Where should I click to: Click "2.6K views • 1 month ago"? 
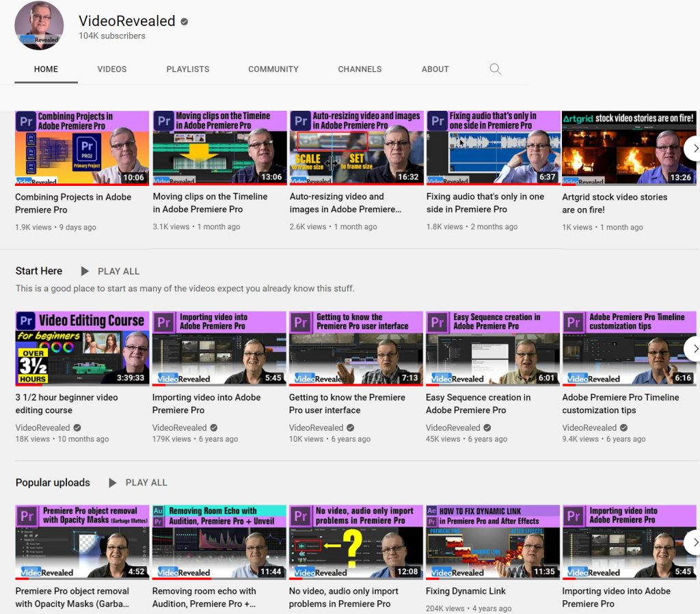pos(333,227)
